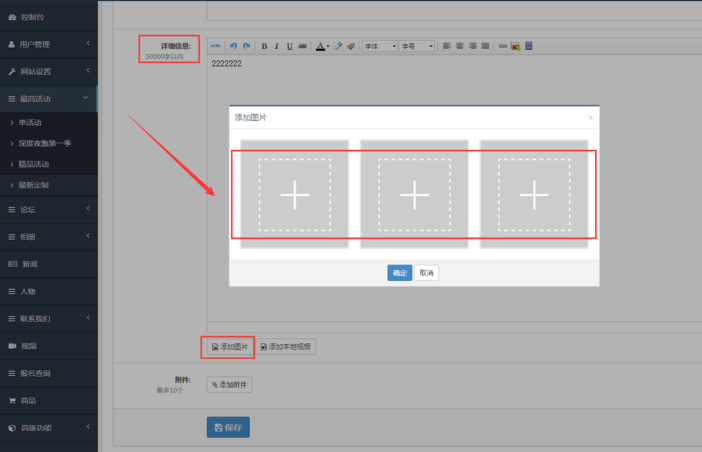Click the font color 'A' icon

pyautogui.click(x=320, y=46)
